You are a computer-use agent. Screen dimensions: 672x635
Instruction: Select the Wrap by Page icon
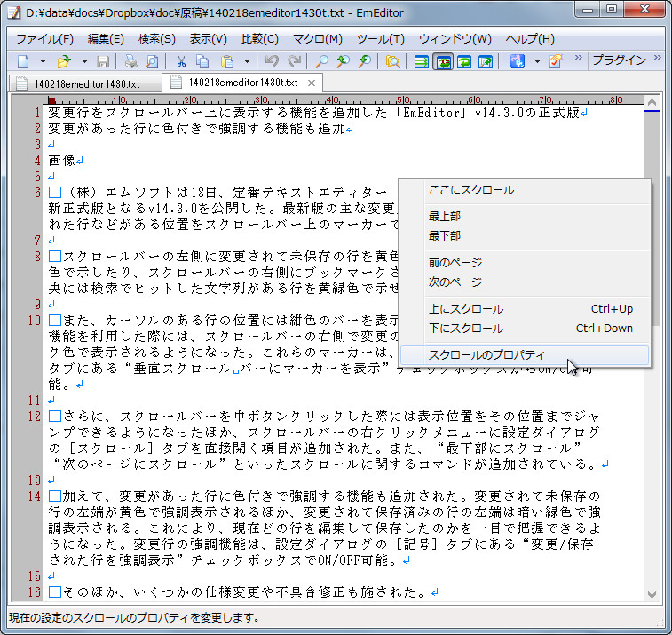coord(486,62)
